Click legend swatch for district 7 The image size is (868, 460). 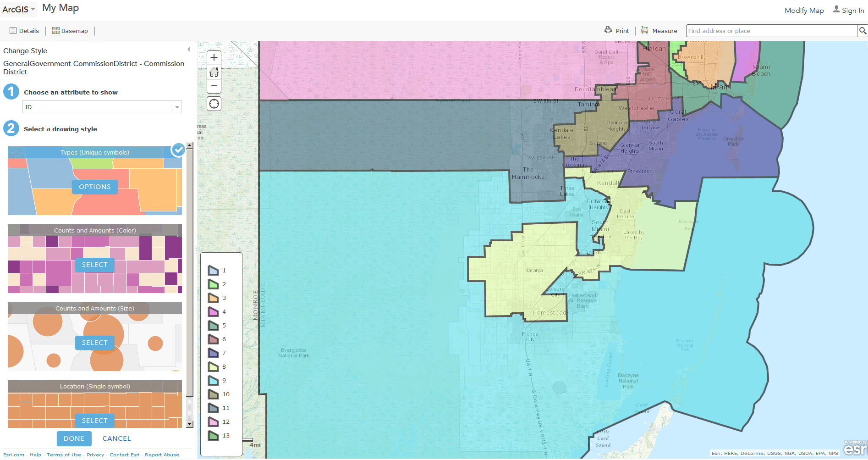213,353
